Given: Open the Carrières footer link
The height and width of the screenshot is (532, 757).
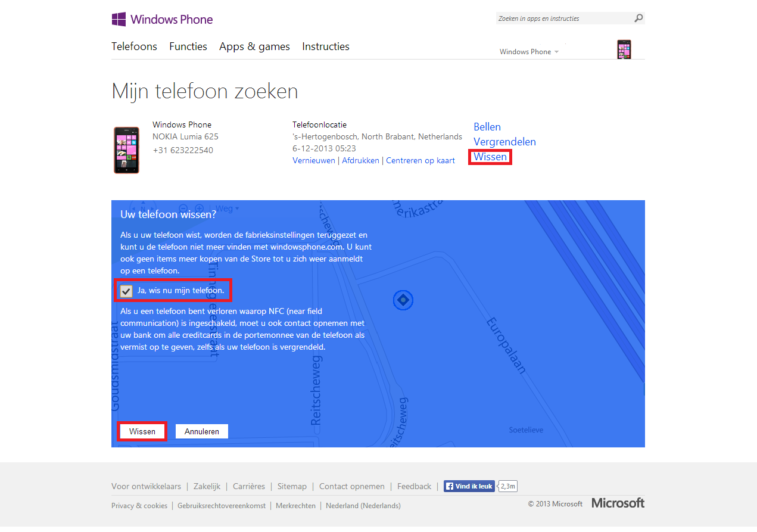Looking at the screenshot, I should pyautogui.click(x=249, y=487).
